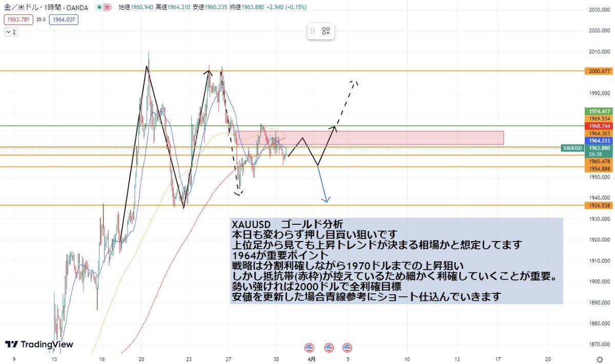The height and width of the screenshot is (364, 615).
Task: Click the 1954.888 orange price label
Action: click(599, 168)
